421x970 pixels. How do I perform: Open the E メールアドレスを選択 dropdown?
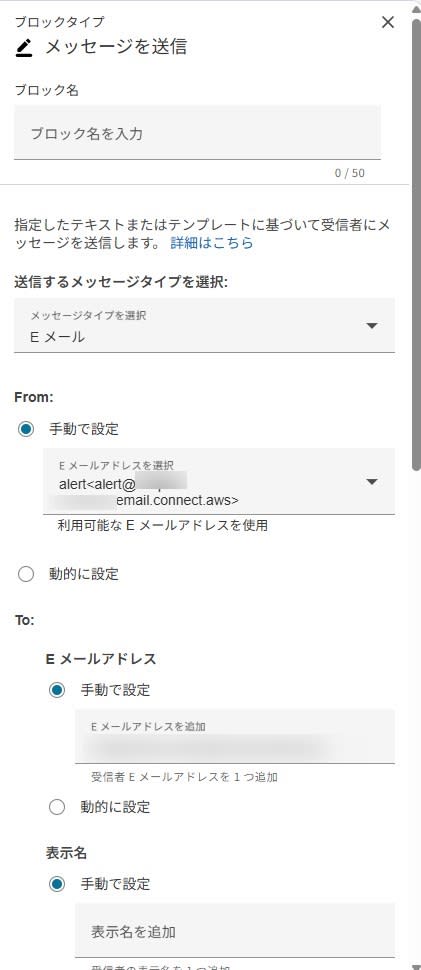point(219,481)
